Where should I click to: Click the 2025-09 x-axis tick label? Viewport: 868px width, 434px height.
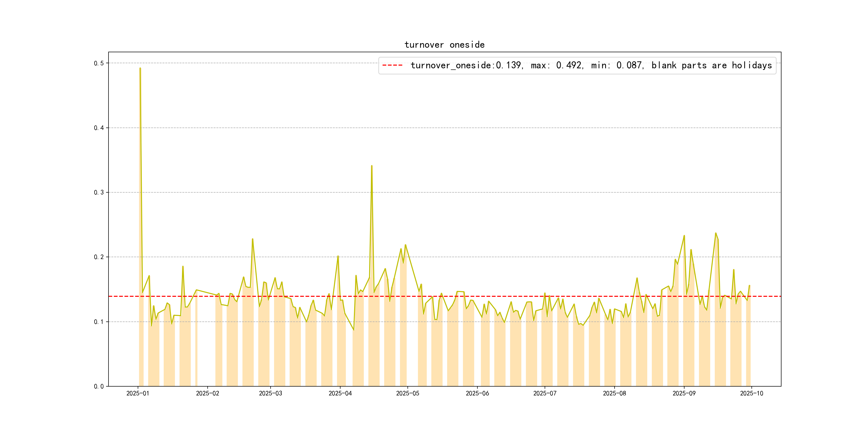click(684, 393)
